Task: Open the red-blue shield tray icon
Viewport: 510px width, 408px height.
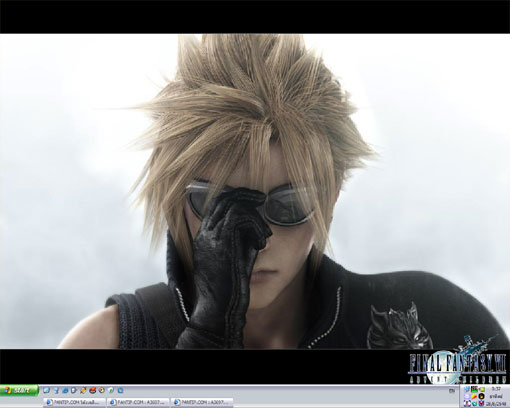Action: 481,403
